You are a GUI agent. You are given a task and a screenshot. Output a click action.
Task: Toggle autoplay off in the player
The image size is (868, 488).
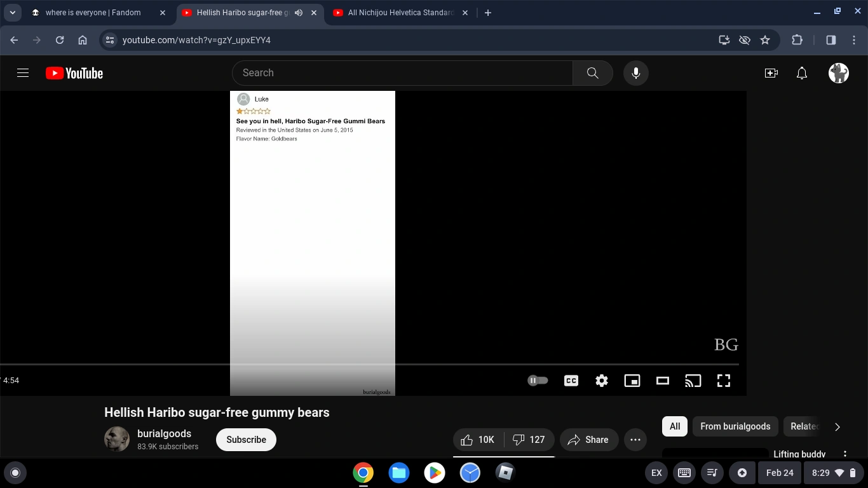coord(538,380)
